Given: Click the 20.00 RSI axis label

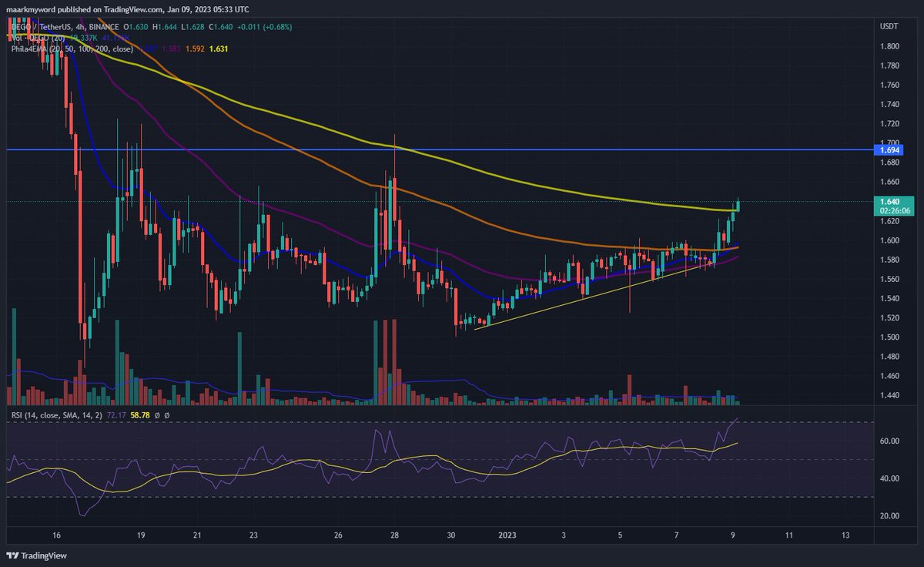Looking at the screenshot, I should coord(889,515).
